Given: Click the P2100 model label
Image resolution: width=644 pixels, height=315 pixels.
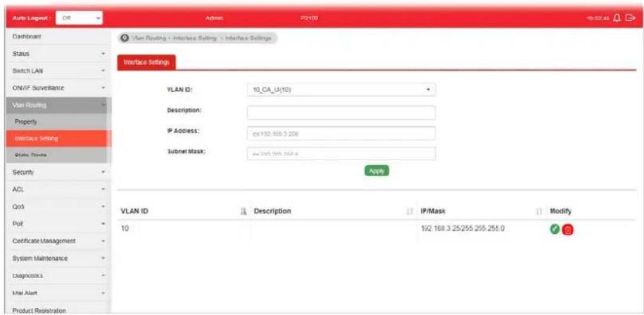Looking at the screenshot, I should click(x=310, y=18).
